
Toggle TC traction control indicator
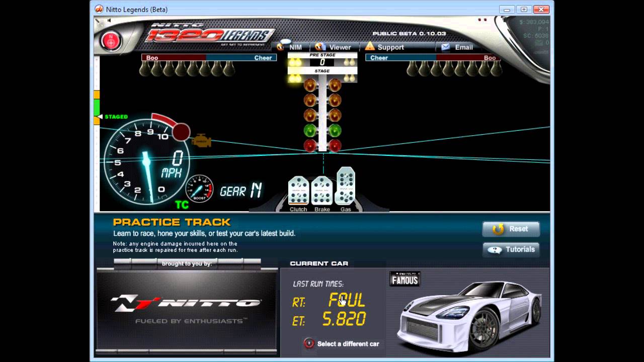[x=182, y=205]
